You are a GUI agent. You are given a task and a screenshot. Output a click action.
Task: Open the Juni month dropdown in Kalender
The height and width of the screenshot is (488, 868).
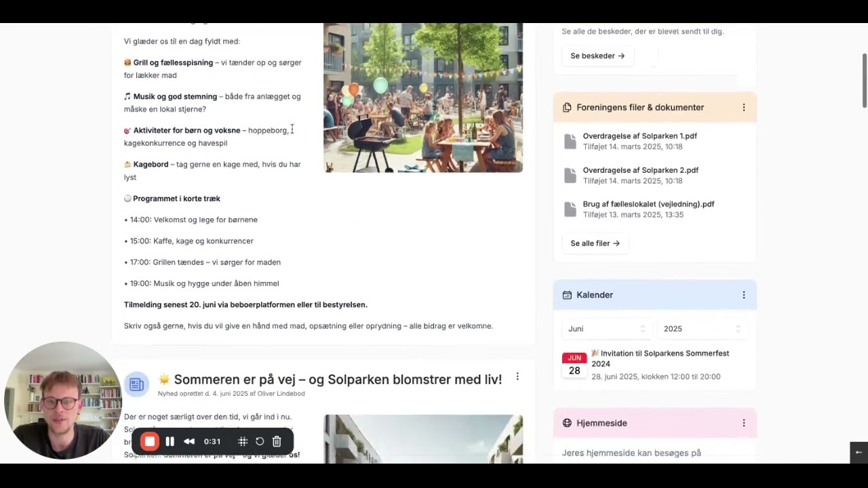[x=607, y=329]
